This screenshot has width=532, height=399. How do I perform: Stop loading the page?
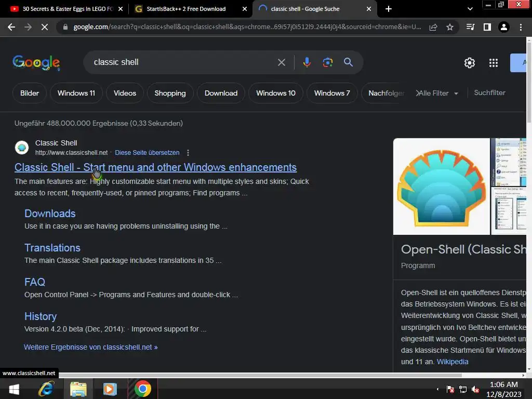tap(45, 27)
